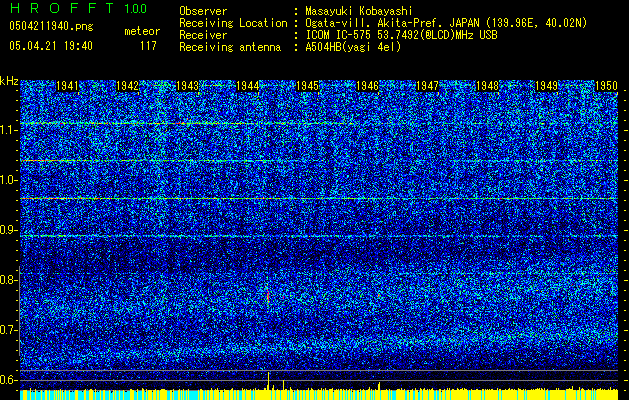
Task: Click the A504HB(yagi 4el) antenna text
Action: [353, 47]
